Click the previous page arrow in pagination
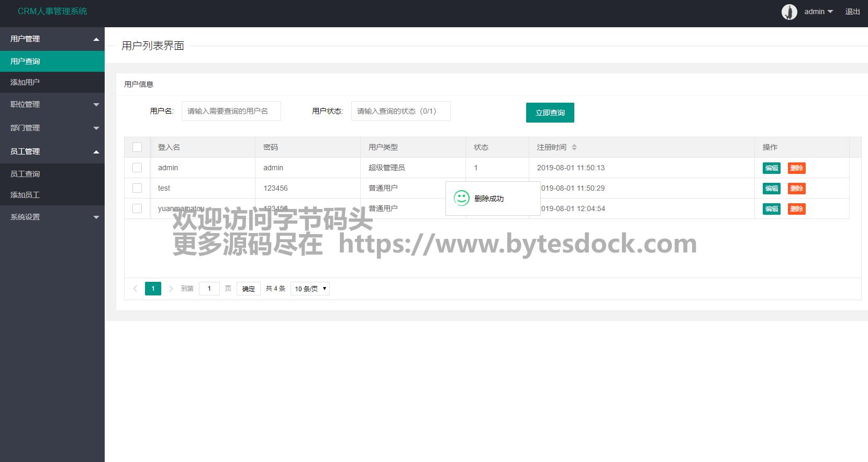Screen dimensions: 868x462 click(x=135, y=289)
